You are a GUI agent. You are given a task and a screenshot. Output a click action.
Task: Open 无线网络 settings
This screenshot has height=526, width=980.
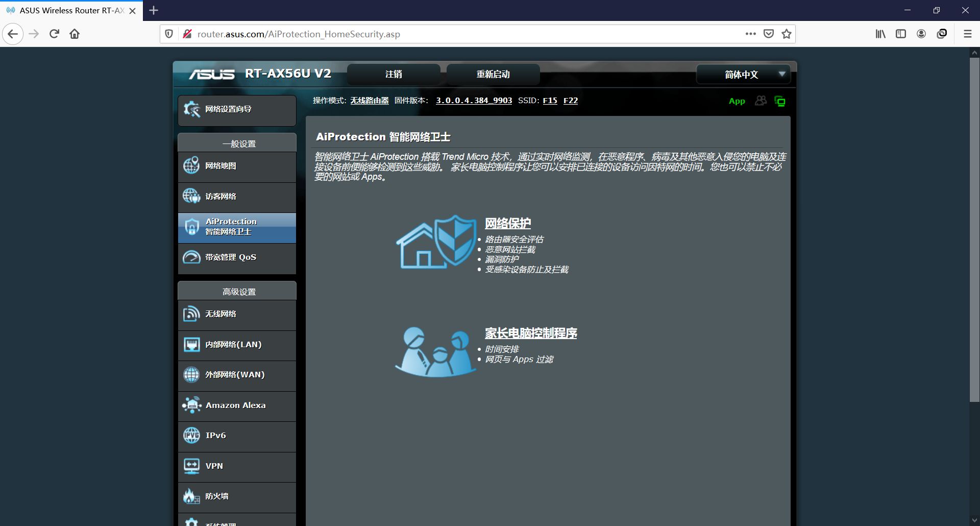(237, 314)
